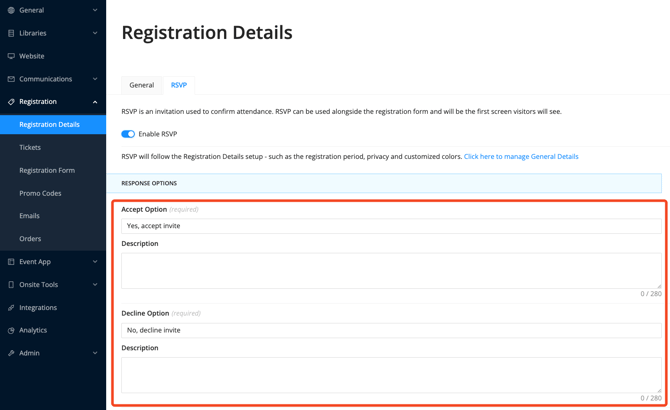Switch to the General tab
This screenshot has width=670, height=410.
click(x=141, y=85)
